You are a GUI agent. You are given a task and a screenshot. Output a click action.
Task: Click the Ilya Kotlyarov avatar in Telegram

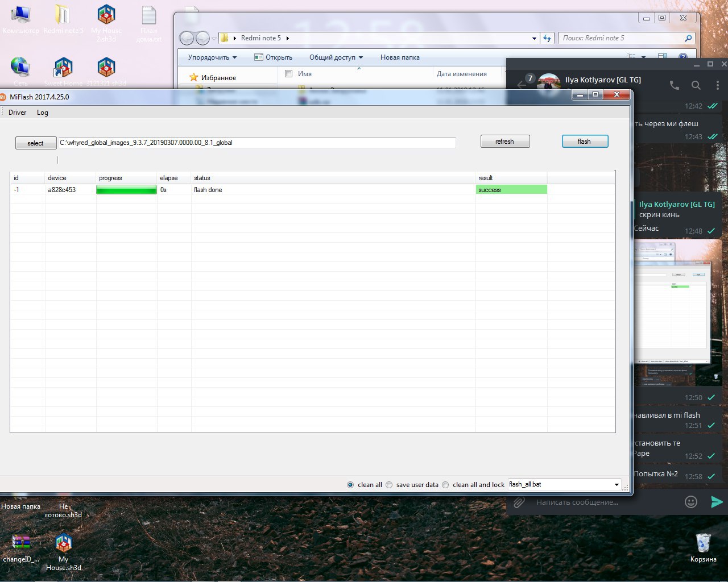549,84
